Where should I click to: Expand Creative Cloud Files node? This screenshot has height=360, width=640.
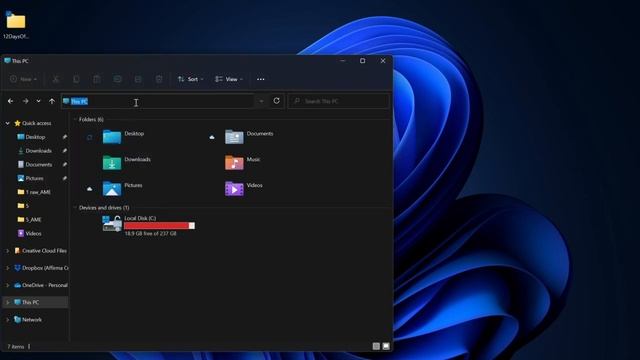point(7,251)
